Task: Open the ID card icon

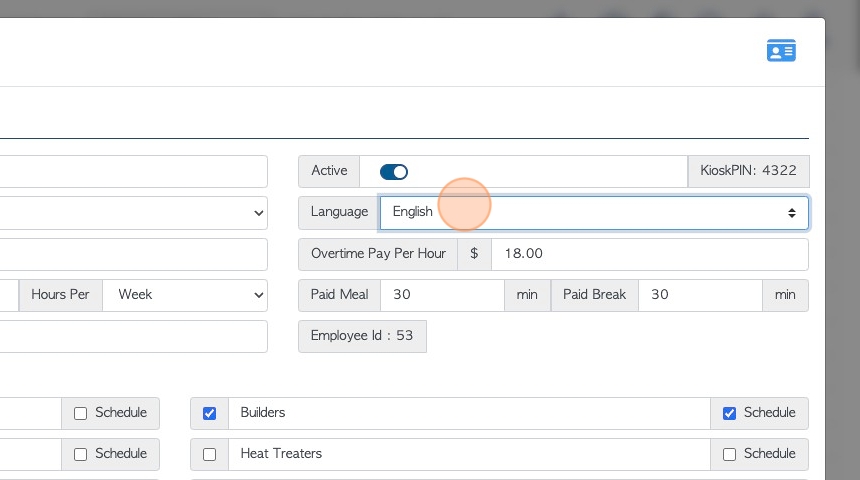Action: click(x=781, y=50)
